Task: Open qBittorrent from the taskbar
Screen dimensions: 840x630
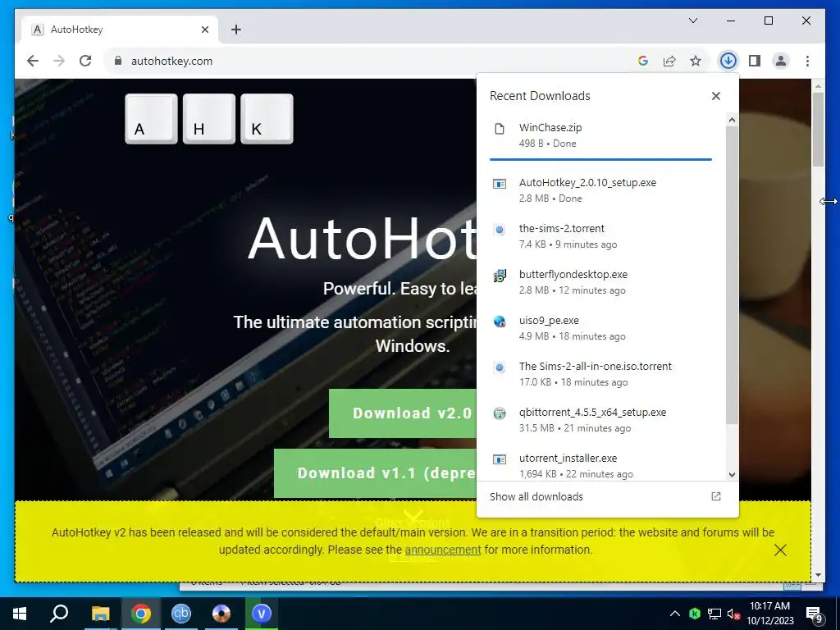Action: (x=181, y=614)
